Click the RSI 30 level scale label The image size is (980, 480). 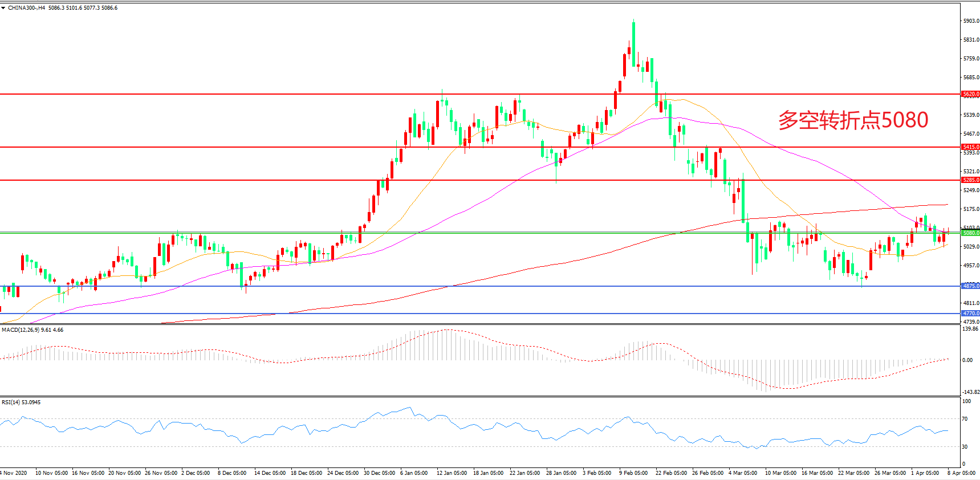click(965, 447)
